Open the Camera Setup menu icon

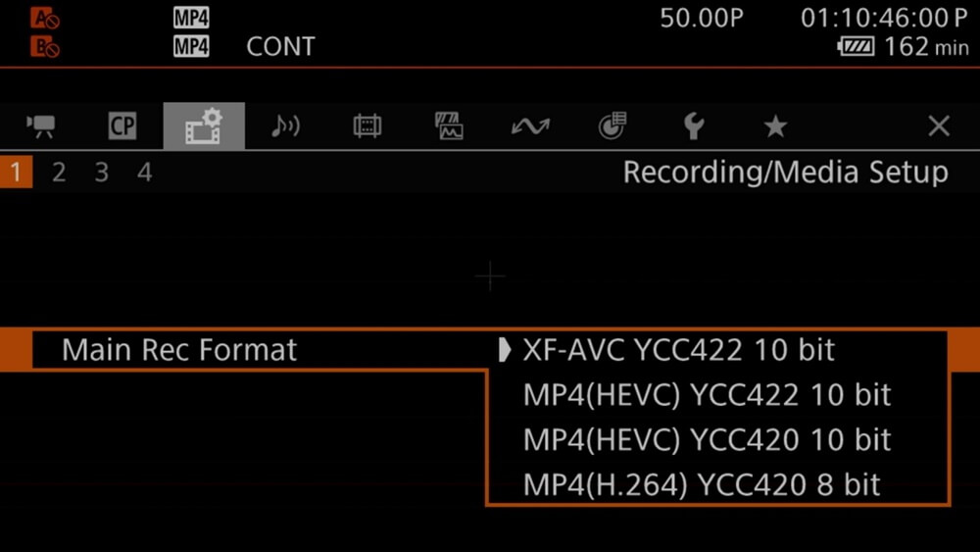pos(41,126)
